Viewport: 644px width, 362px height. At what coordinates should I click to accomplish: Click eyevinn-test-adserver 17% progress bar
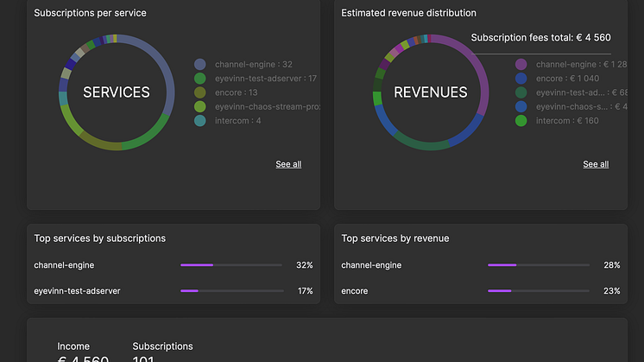point(230,291)
